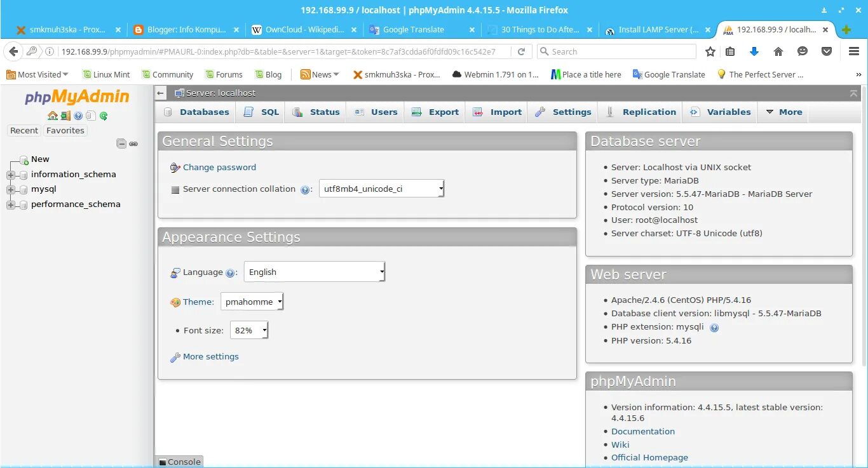
Task: Open the Favorites tables list
Action: [x=65, y=130]
